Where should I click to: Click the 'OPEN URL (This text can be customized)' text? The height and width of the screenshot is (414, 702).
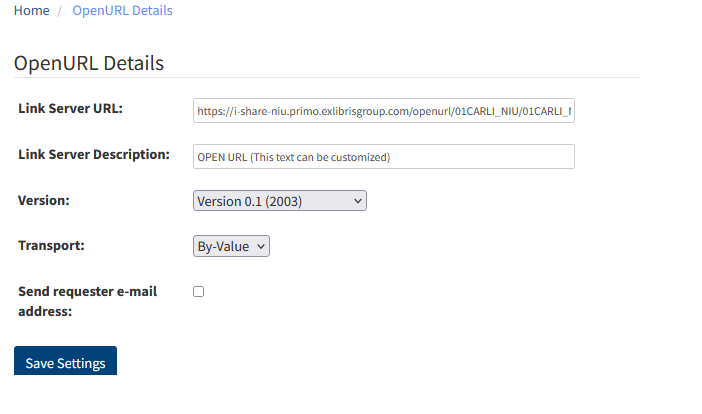294,157
